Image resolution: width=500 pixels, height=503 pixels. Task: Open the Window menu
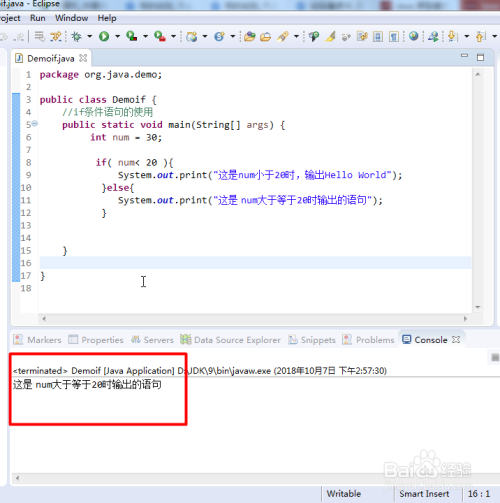coord(72,18)
